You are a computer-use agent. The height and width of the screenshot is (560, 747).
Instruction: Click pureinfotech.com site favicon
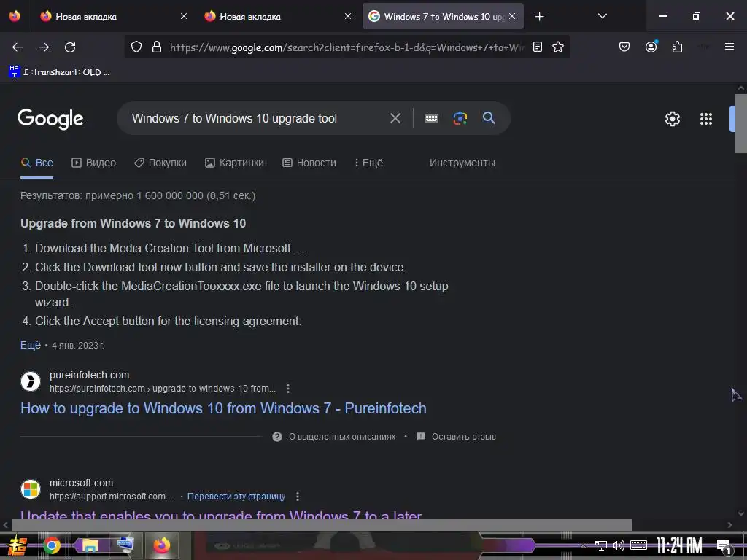(x=31, y=381)
